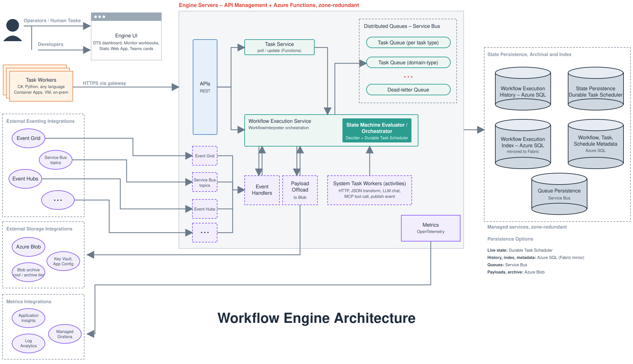Click the Dead-letter Queue pill

tap(408, 90)
